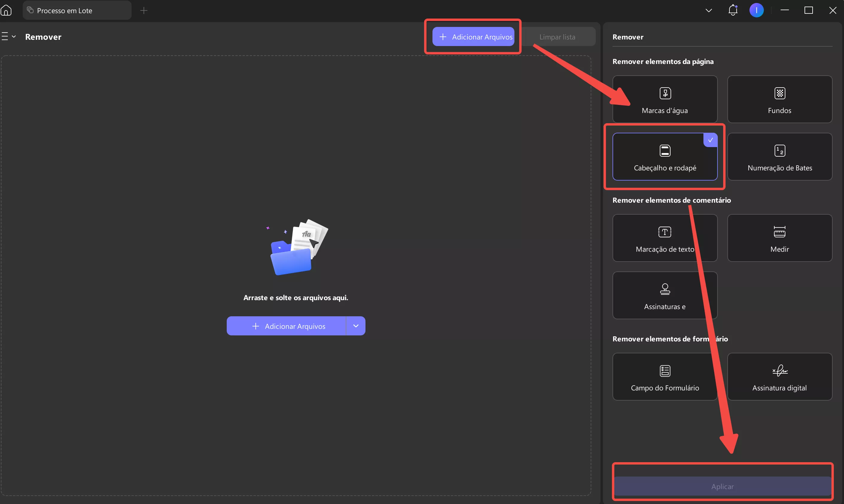Go to the home screen icon
Image resolution: width=844 pixels, height=504 pixels.
pyautogui.click(x=6, y=10)
